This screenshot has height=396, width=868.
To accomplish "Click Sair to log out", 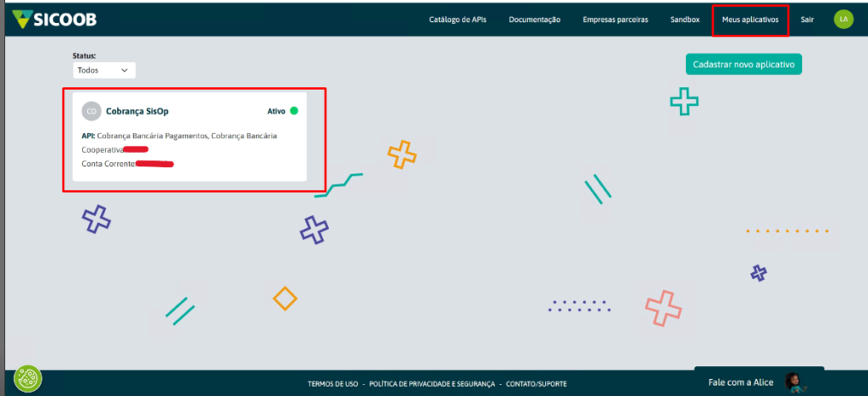I will click(x=807, y=20).
